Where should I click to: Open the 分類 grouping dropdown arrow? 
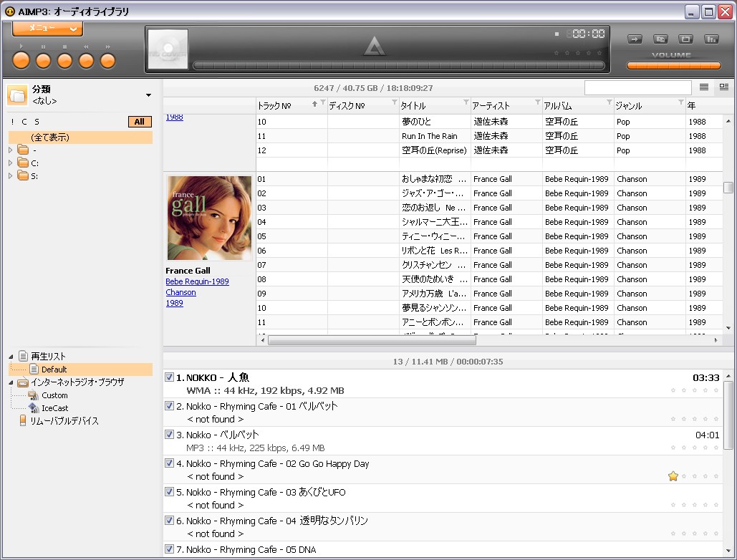(148, 95)
